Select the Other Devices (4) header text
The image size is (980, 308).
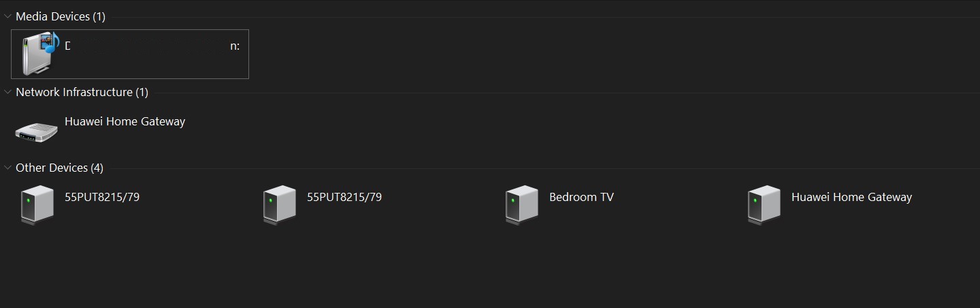point(59,168)
